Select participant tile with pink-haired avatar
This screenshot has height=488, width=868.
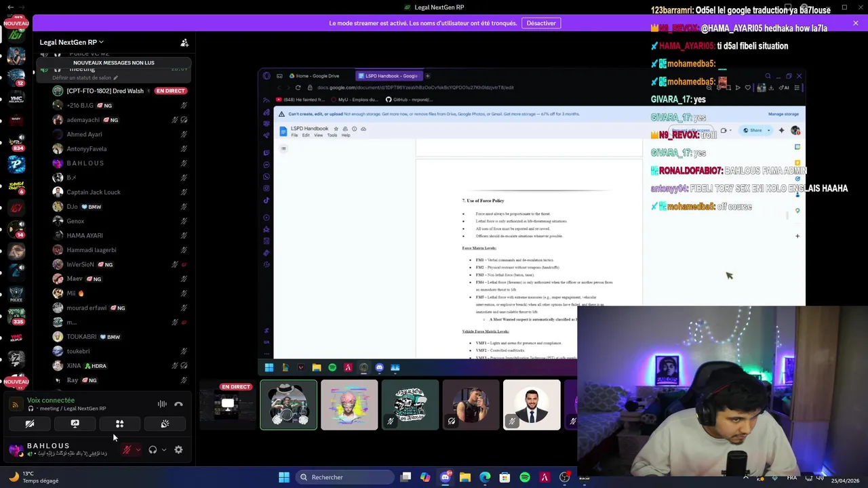tap(349, 405)
